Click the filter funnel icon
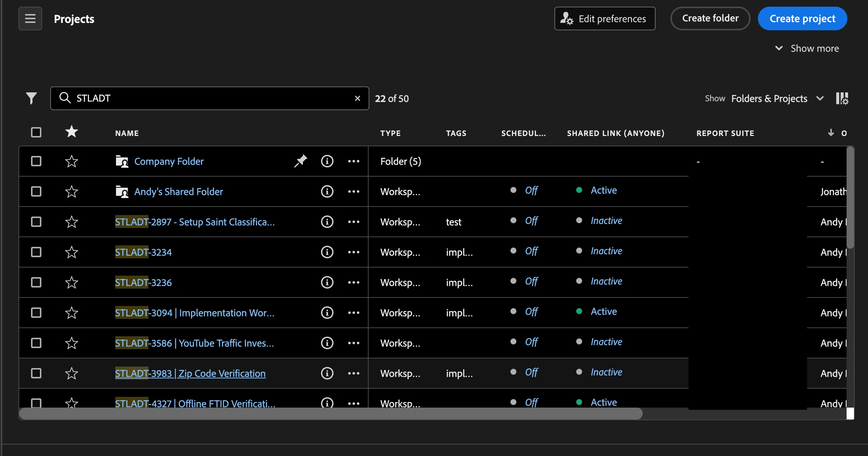The image size is (868, 456). pos(31,98)
